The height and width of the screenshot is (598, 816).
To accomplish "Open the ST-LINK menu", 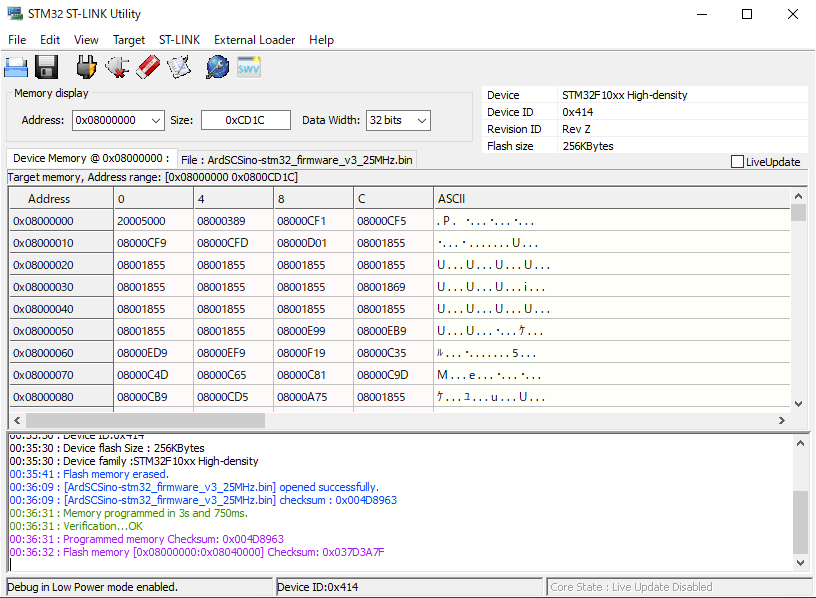I will 179,40.
